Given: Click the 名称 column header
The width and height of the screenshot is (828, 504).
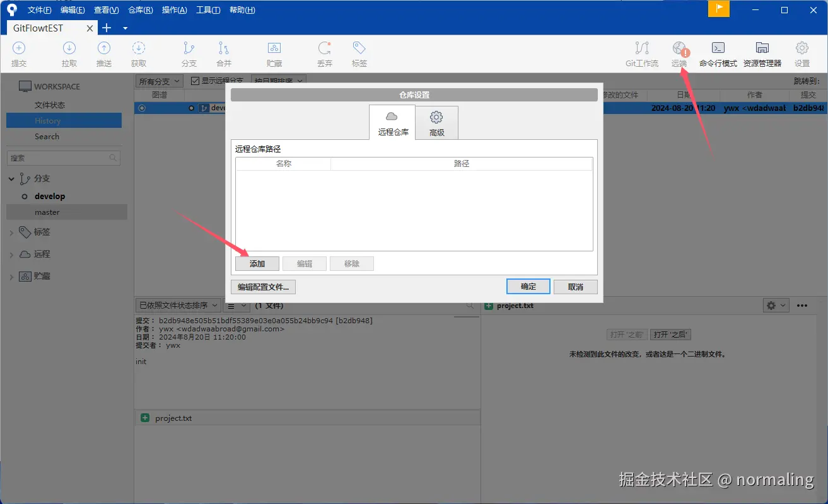Looking at the screenshot, I should coord(284,163).
